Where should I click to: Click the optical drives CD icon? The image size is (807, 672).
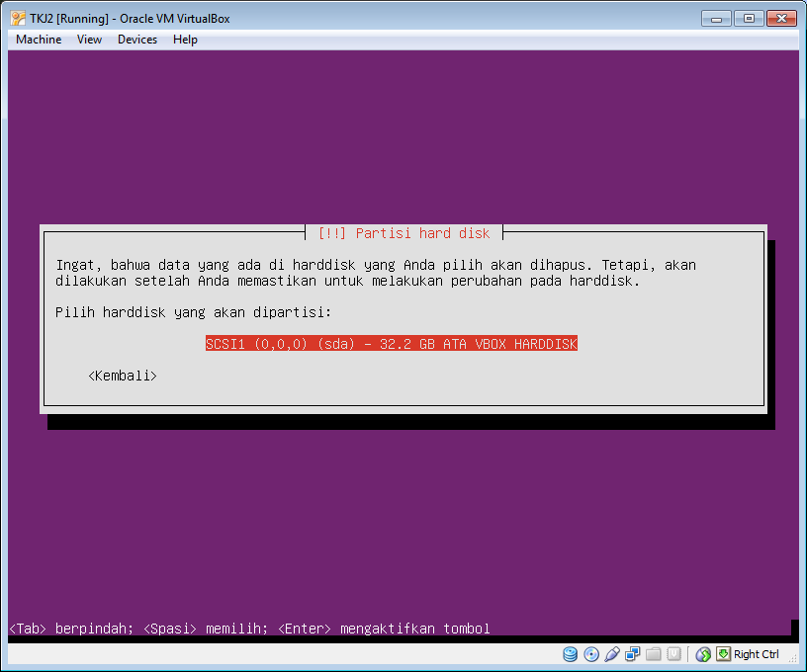[591, 654]
